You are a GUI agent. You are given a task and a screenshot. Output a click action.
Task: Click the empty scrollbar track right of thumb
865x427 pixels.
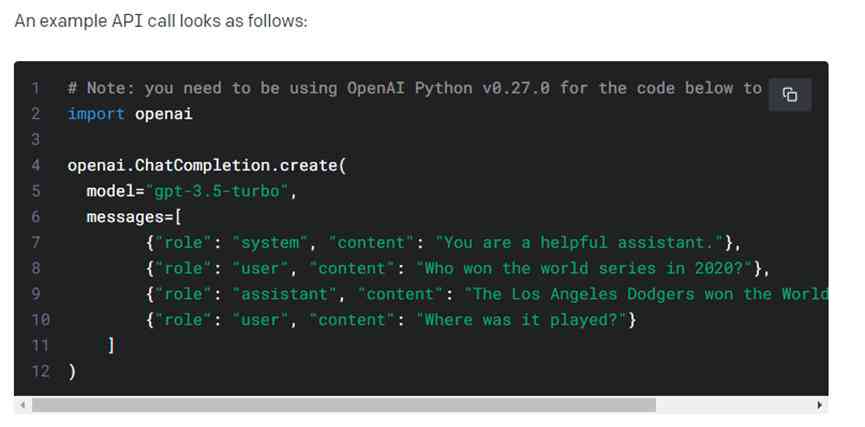tap(734, 405)
